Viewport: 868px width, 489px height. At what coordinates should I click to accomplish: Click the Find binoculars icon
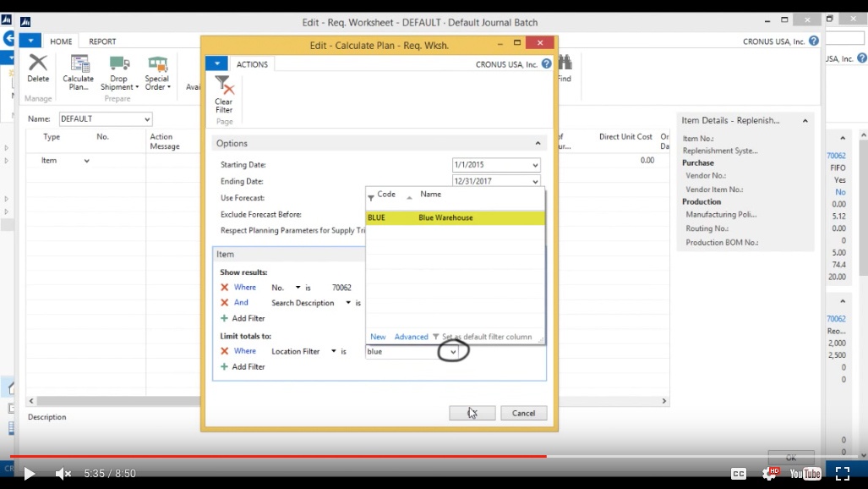(x=565, y=62)
